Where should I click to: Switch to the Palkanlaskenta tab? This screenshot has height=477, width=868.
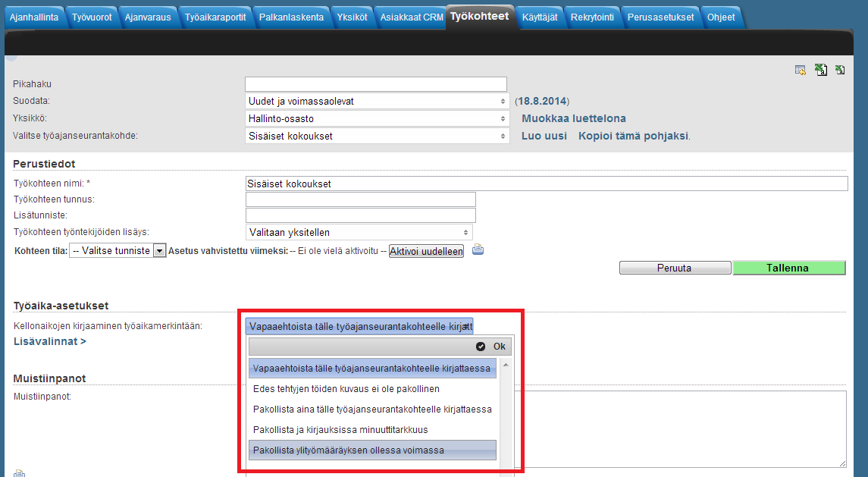coord(291,17)
